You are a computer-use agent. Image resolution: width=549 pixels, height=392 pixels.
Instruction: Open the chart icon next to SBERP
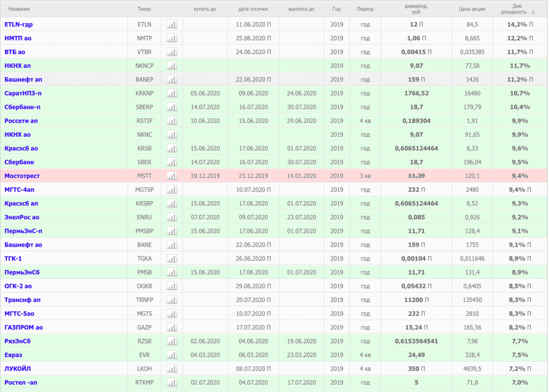coord(172,107)
